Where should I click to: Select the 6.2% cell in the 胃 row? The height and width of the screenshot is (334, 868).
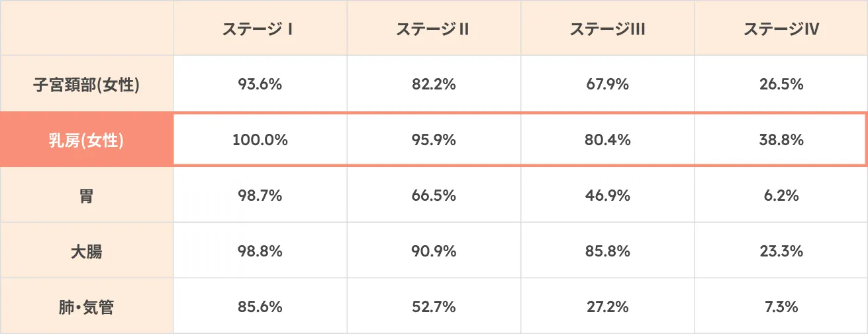(x=781, y=196)
